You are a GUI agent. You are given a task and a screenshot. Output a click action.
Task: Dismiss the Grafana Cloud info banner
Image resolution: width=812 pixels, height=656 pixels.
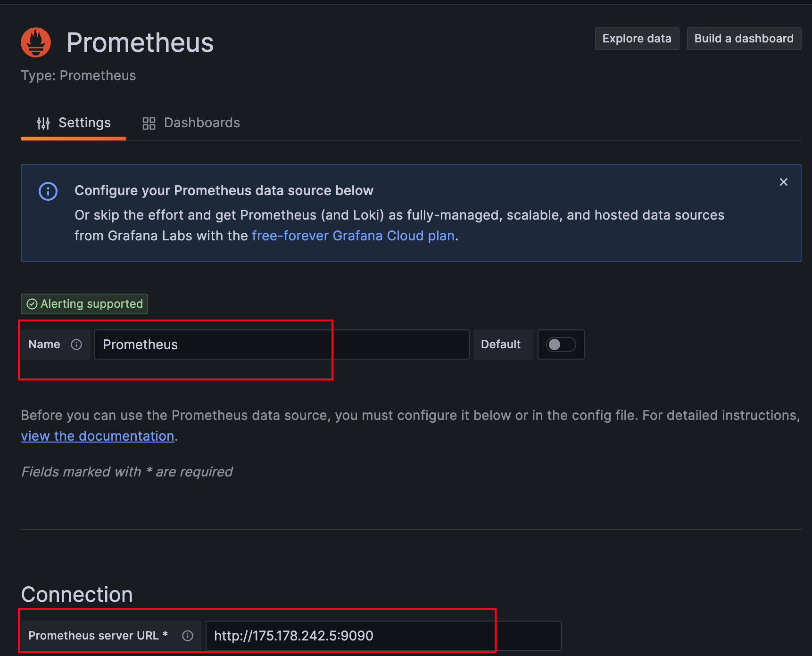pos(784,182)
